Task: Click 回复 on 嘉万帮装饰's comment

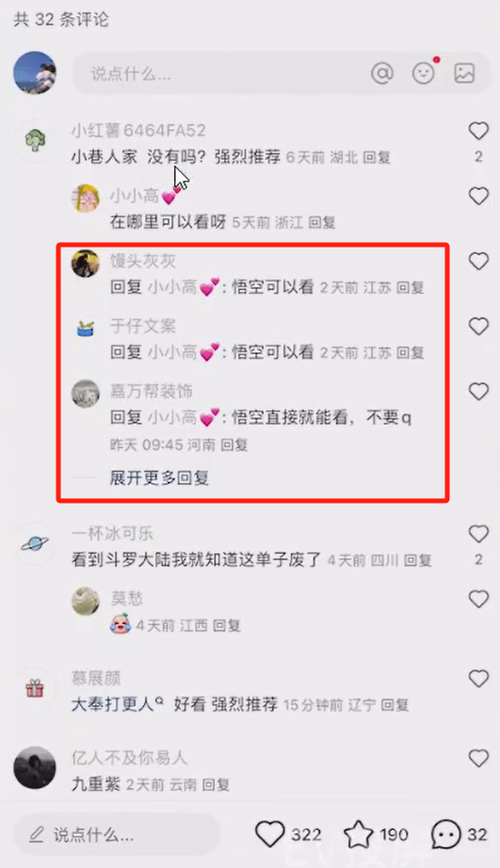Action: point(234,444)
